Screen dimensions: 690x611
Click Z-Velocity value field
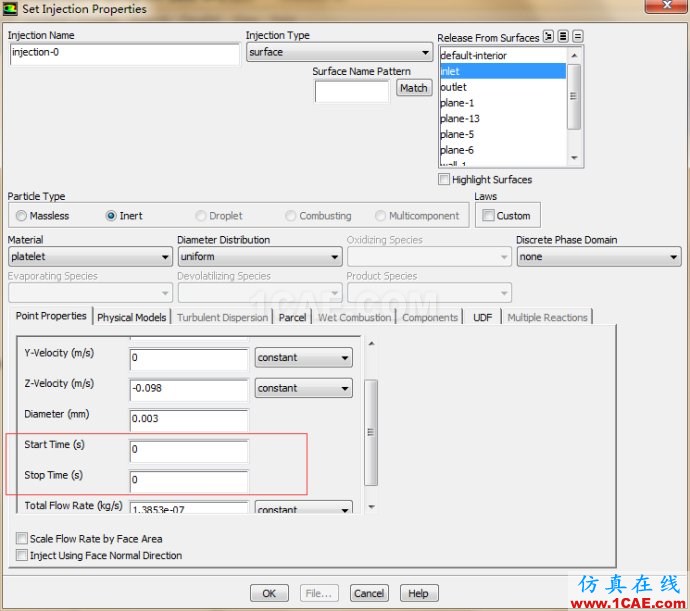click(x=189, y=389)
